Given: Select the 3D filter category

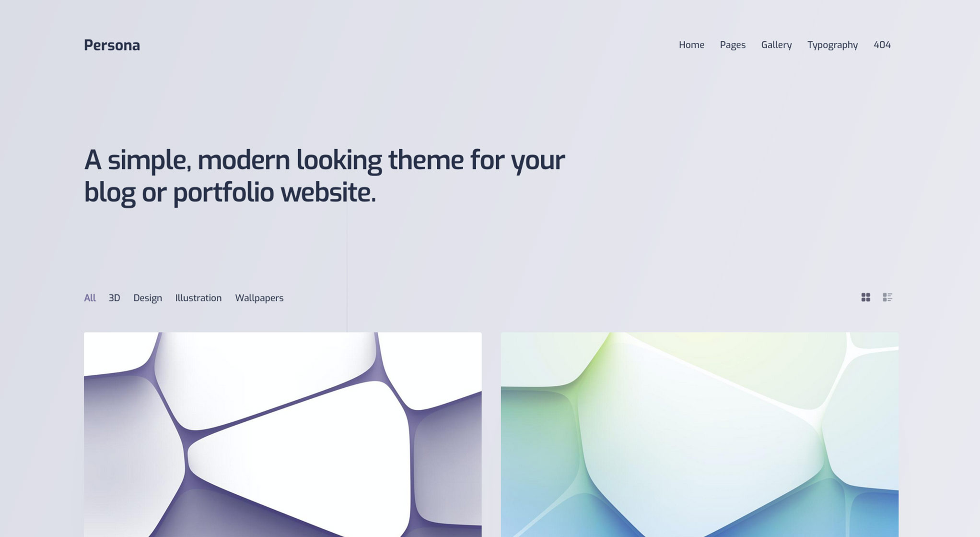Looking at the screenshot, I should tap(114, 297).
